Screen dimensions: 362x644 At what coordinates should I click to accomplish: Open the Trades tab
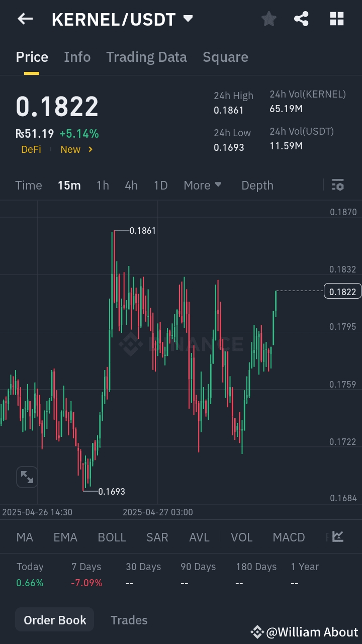pyautogui.click(x=129, y=620)
